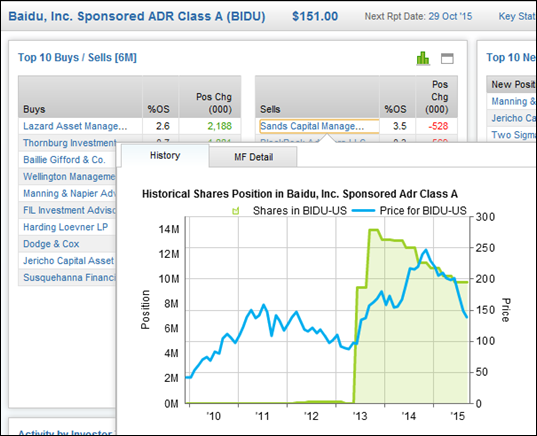Click Manning & link under New Positions
537x436 pixels.
[x=514, y=101]
